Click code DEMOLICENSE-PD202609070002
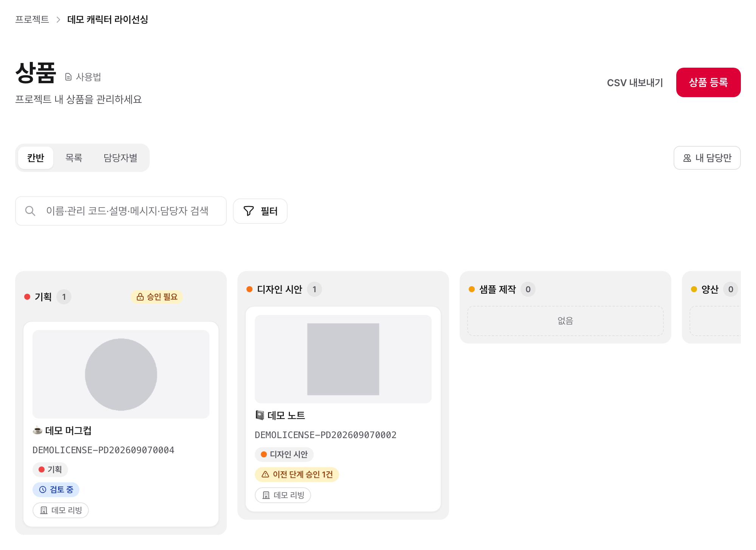The image size is (756, 550). [x=326, y=435]
